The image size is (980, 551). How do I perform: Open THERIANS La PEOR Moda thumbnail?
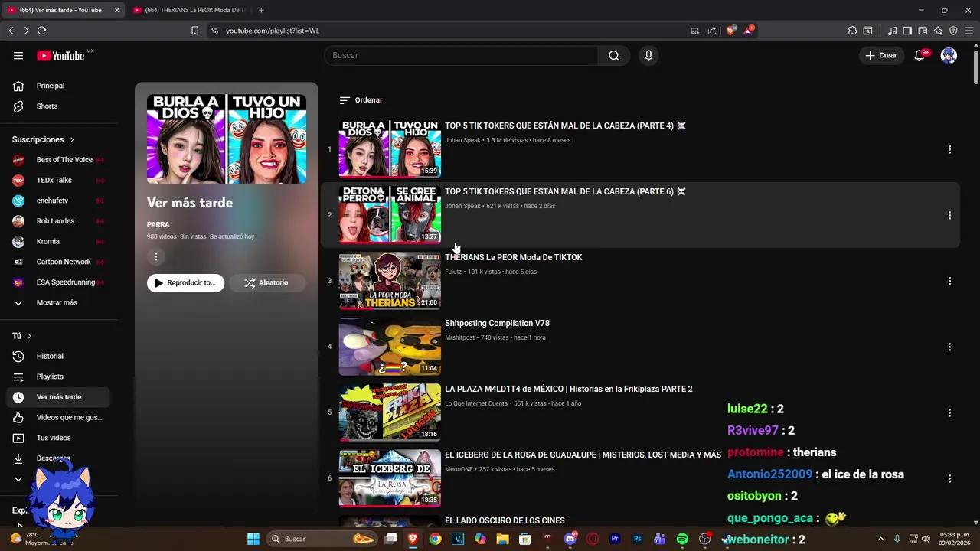390,281
